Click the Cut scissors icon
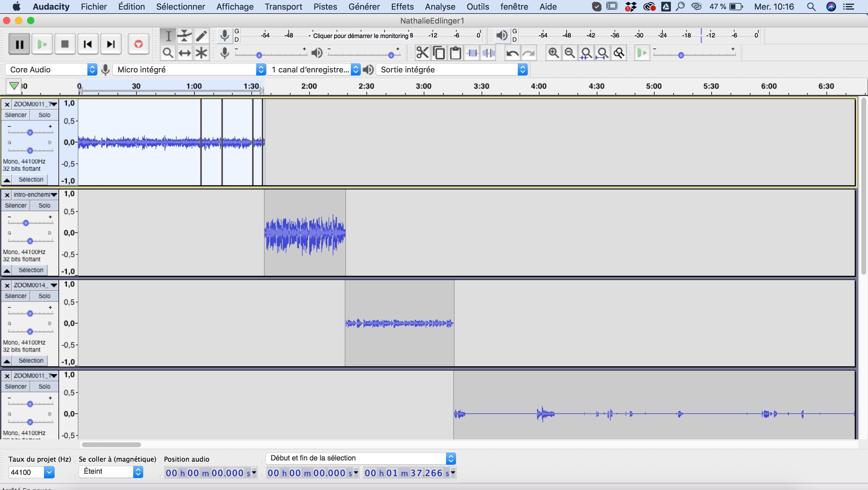Image resolution: width=868 pixels, height=490 pixels. 422,53
